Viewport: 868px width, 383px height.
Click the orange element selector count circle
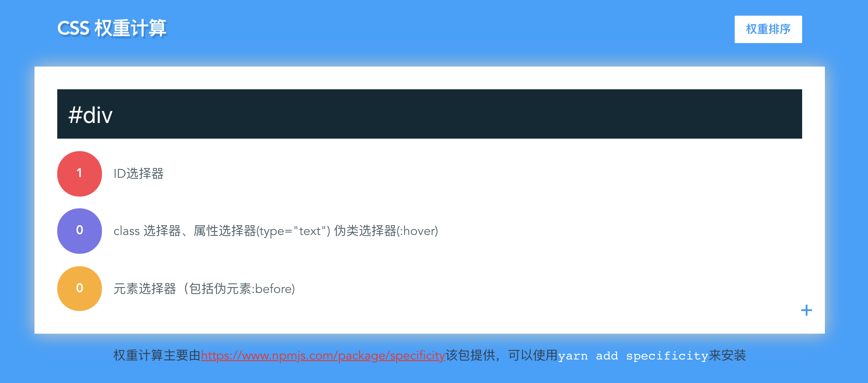[x=80, y=289]
